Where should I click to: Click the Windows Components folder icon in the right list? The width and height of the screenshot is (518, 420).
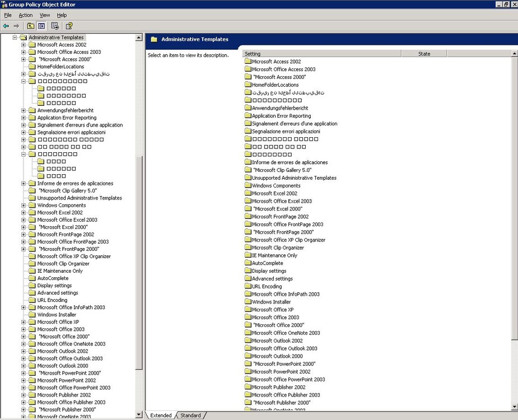pyautogui.click(x=248, y=185)
